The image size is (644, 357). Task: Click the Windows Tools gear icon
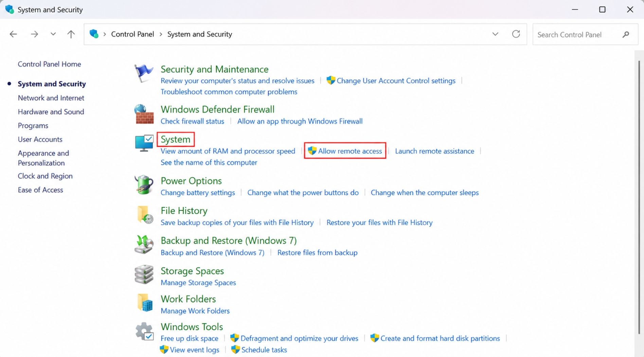pos(145,331)
